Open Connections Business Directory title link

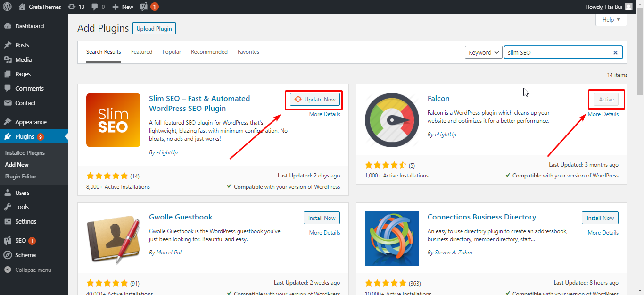point(482,217)
